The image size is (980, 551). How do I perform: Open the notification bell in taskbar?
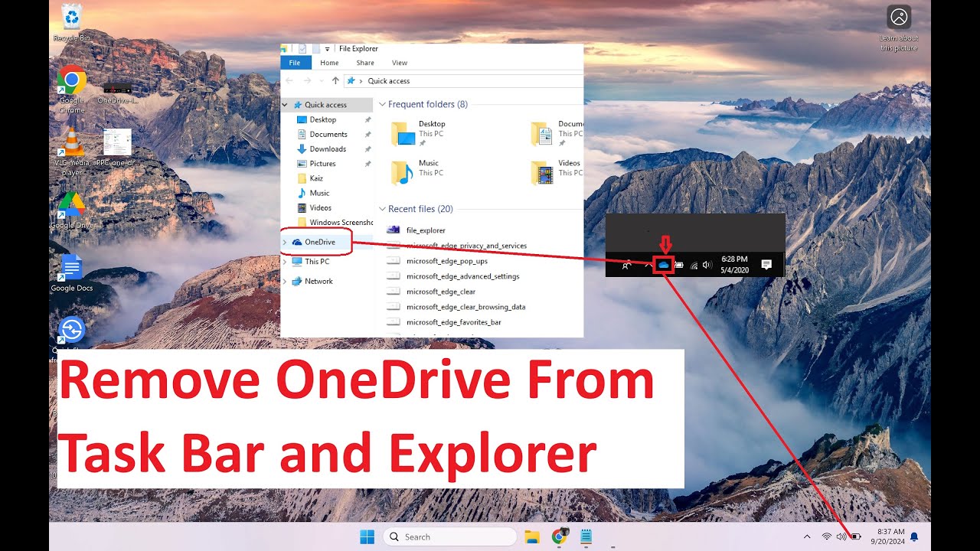coord(913,536)
